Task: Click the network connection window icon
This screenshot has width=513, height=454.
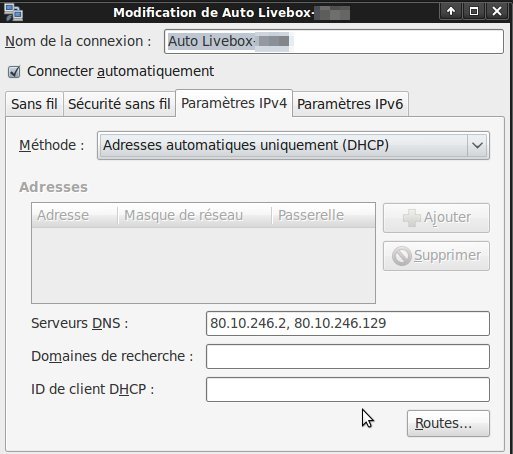Action: click(13, 12)
